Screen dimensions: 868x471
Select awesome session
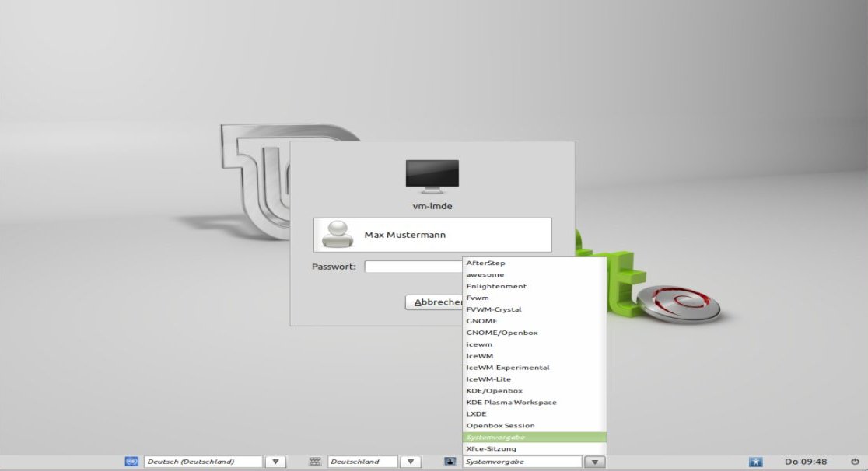[534, 274]
